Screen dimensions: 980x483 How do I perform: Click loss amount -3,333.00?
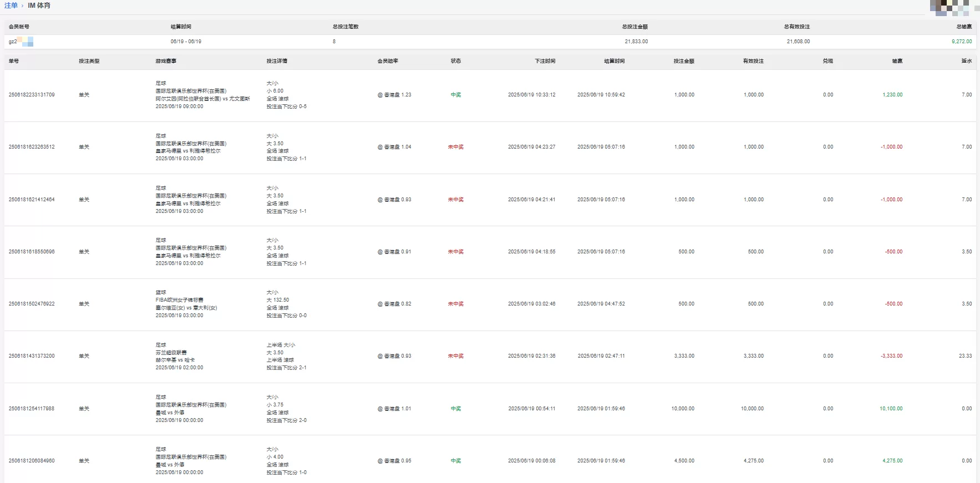click(x=891, y=356)
